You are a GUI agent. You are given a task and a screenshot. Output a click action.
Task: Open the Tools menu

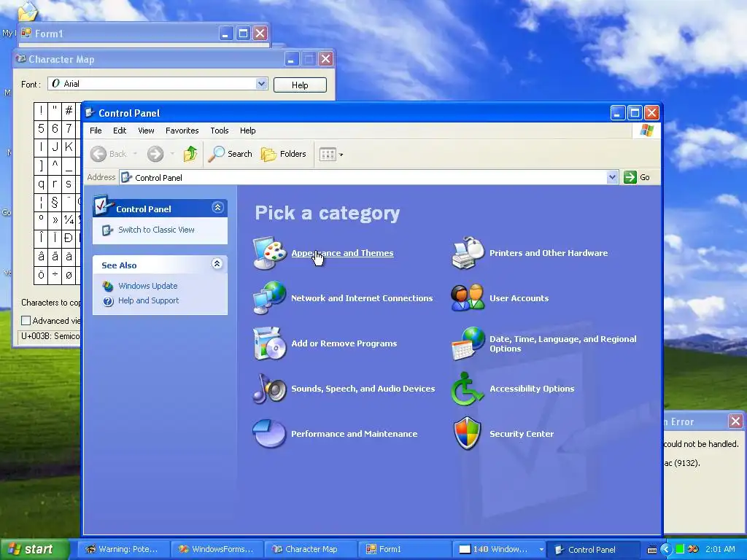(220, 131)
